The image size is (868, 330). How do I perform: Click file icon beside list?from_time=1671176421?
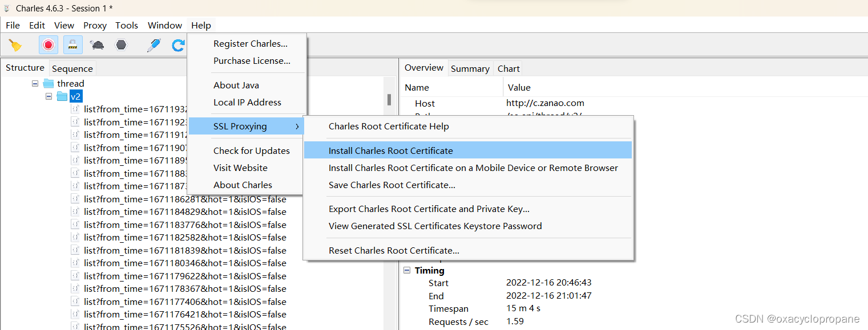pos(75,315)
